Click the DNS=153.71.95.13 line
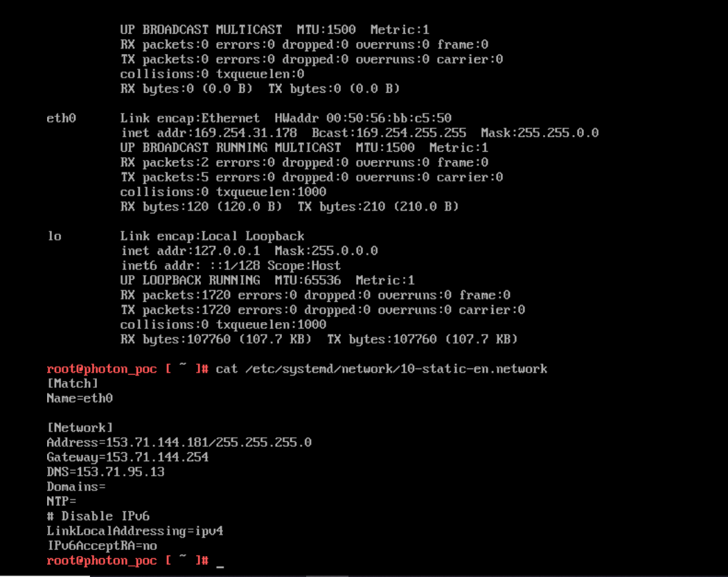Viewport: 728px width, 577px height. (105, 472)
